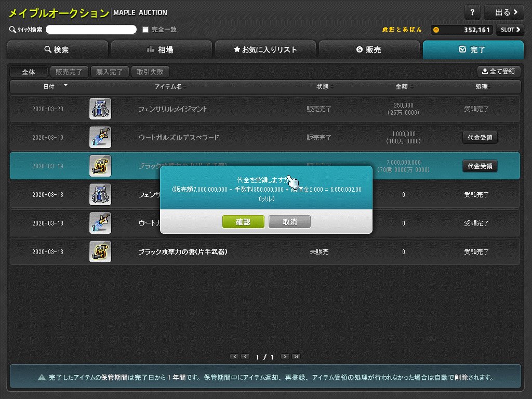
Task: Switch to the 販売 tab
Action: 369,49
